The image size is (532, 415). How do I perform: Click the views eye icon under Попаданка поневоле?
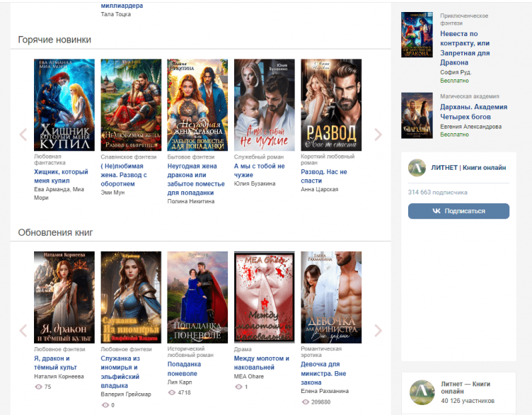[171, 392]
